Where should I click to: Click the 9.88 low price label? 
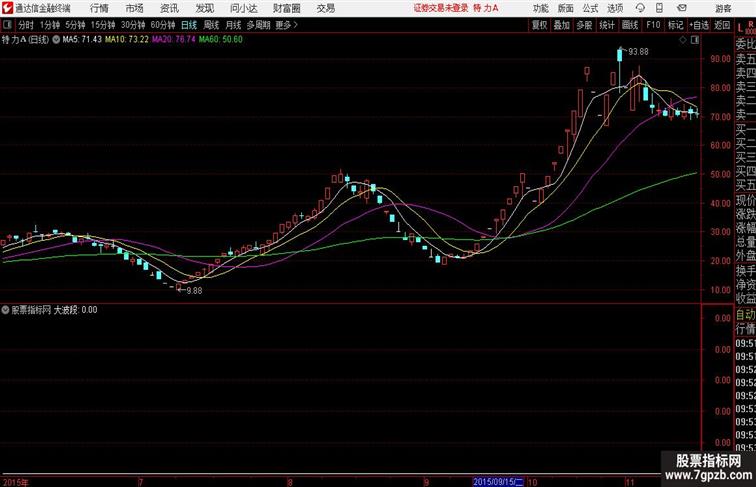[x=194, y=291]
